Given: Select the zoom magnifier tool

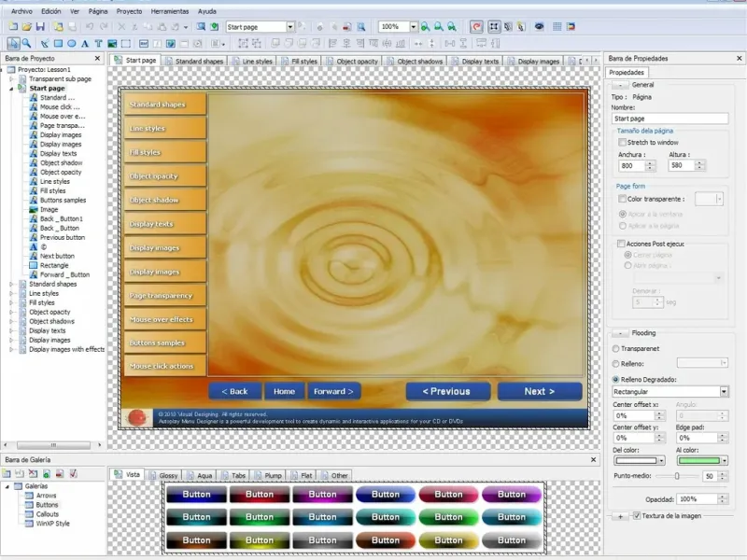Looking at the screenshot, I should click(x=26, y=43).
